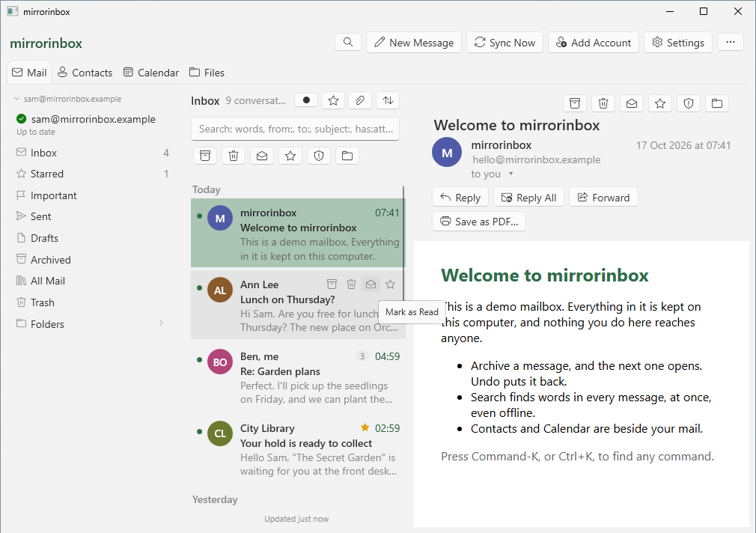Toggle the unread-only filter dot
Image resolution: width=756 pixels, height=533 pixels.
(306, 100)
